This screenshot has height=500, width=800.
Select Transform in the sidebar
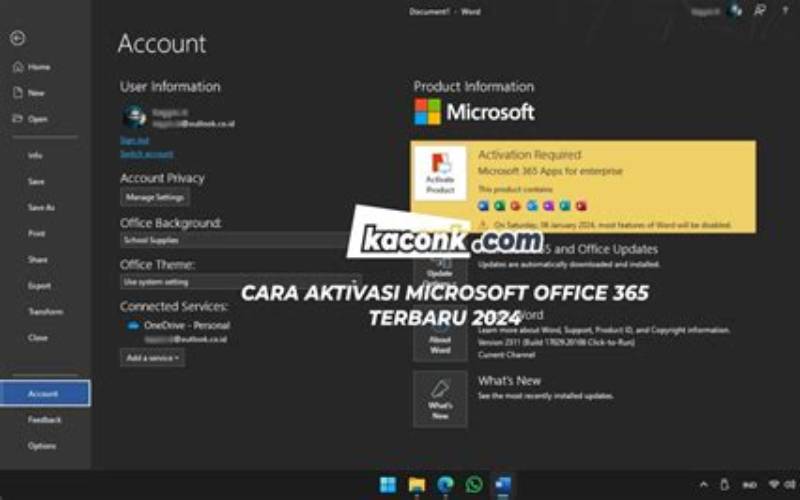45,312
